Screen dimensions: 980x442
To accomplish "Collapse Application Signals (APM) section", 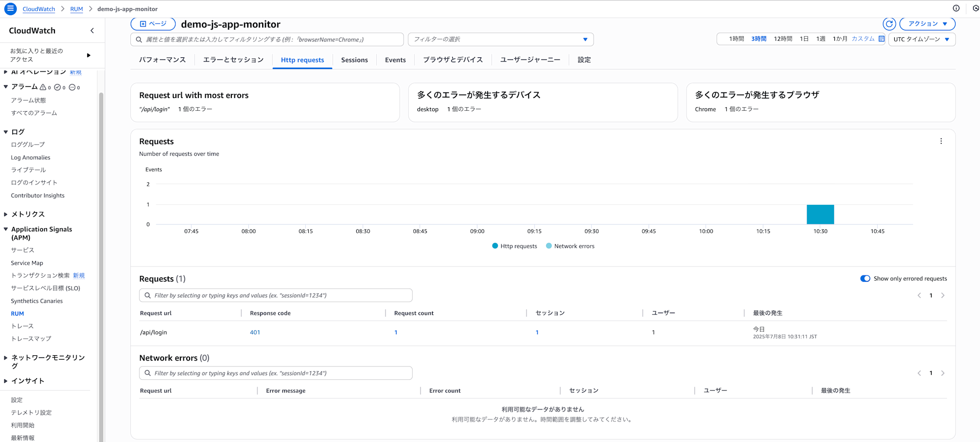I will point(6,229).
